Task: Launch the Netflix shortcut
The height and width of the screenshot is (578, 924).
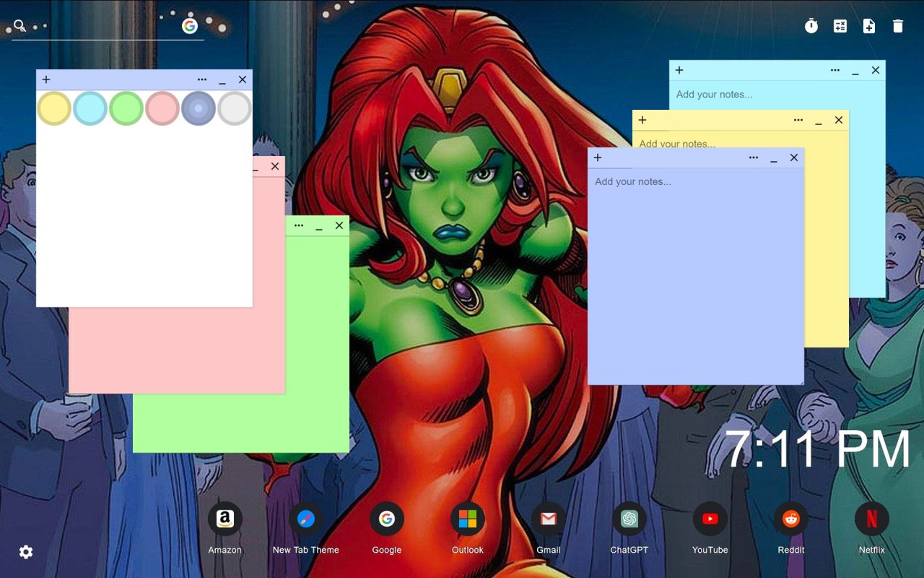Action: [x=872, y=519]
